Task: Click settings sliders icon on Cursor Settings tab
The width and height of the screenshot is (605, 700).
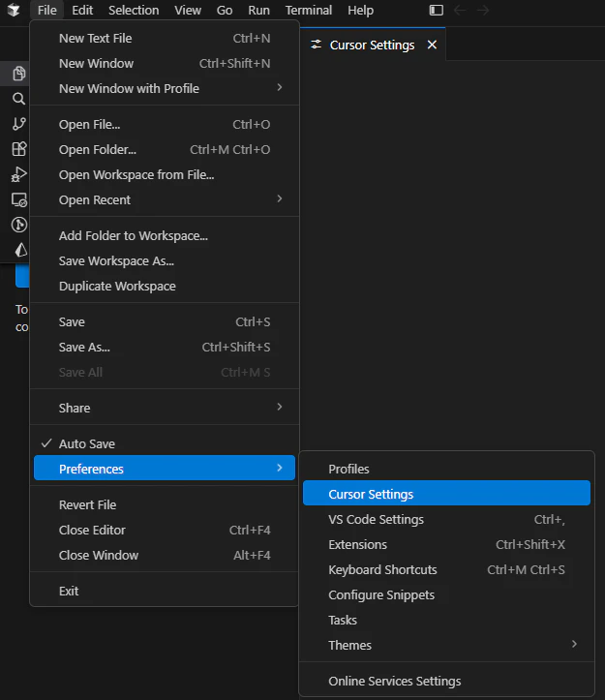Action: click(x=317, y=45)
